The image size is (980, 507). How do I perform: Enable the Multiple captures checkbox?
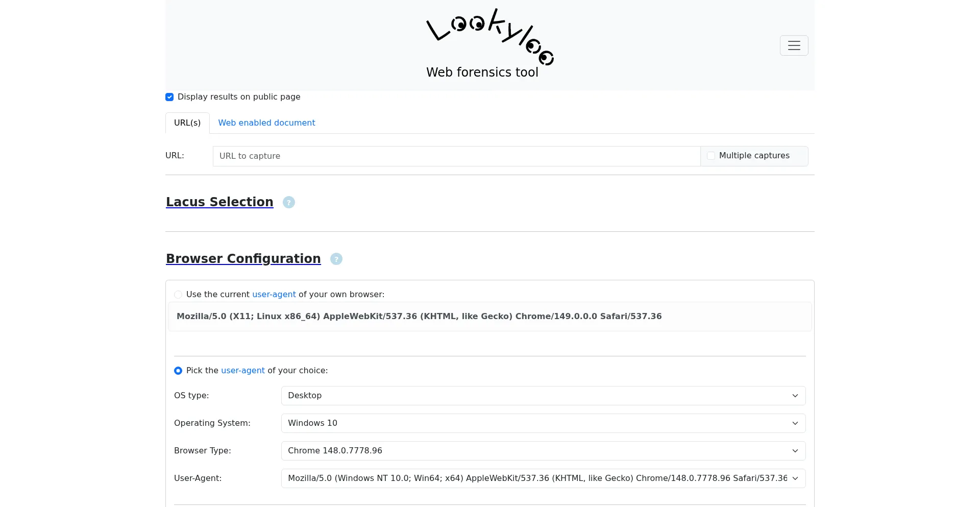click(711, 156)
